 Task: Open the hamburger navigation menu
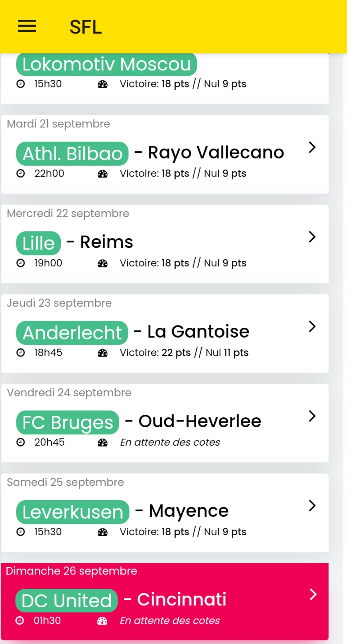[x=27, y=26]
